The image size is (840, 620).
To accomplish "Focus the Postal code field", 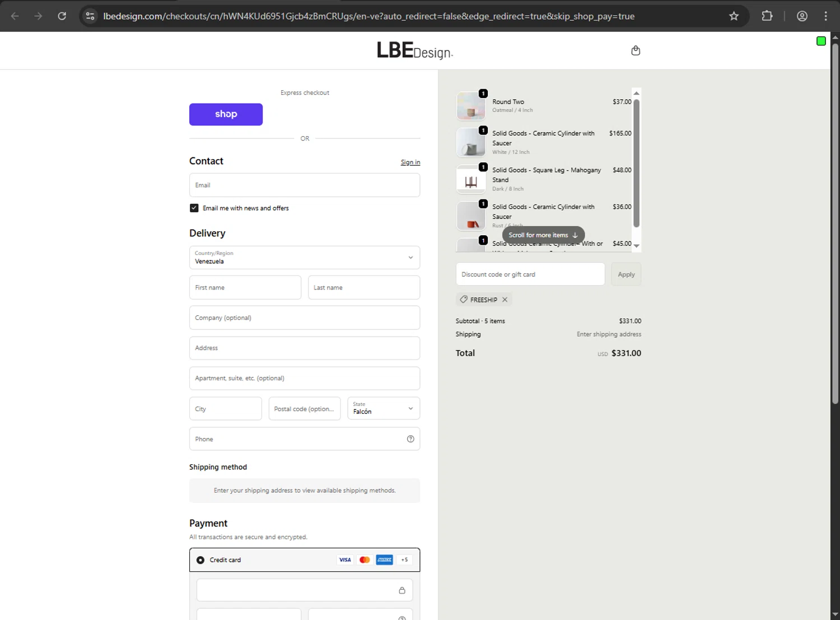I will pos(305,408).
